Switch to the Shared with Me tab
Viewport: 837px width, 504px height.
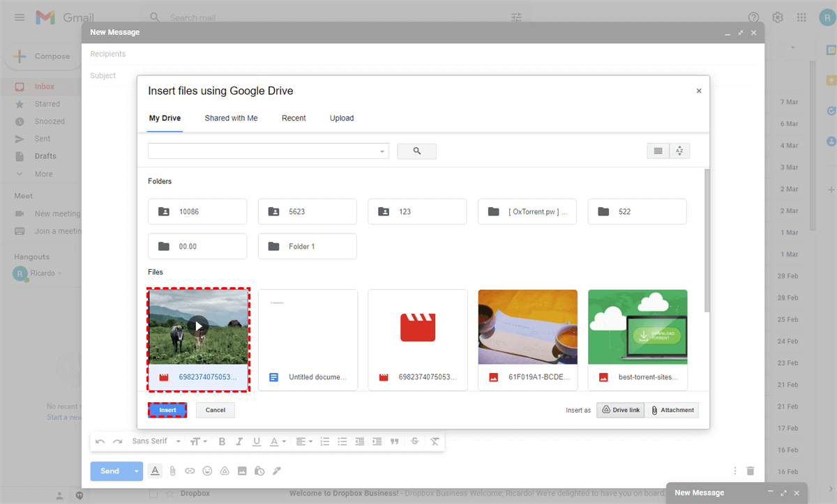[x=231, y=119]
